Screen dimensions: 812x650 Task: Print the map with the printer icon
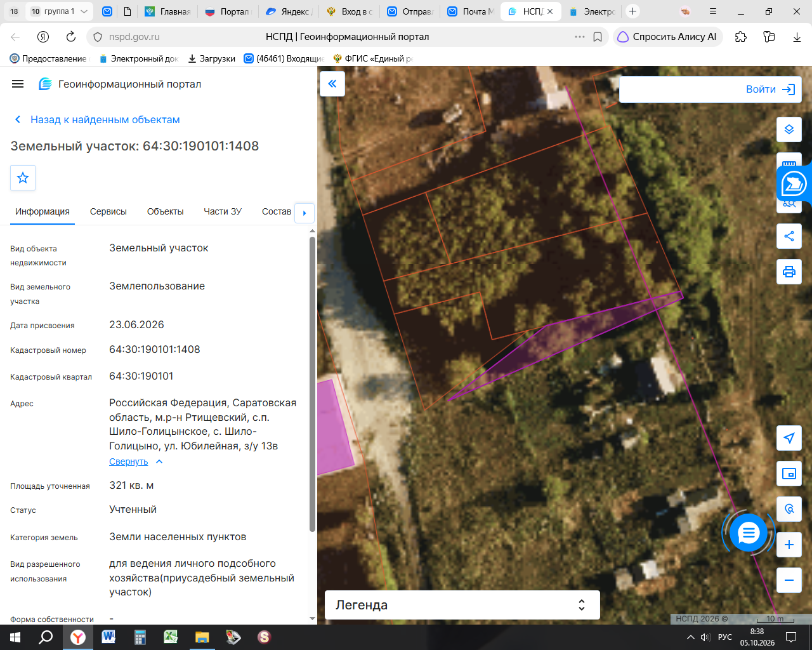coord(789,272)
